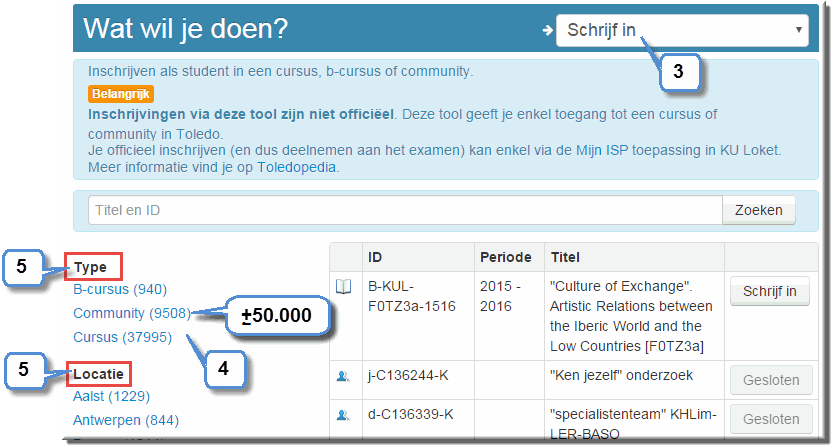
Task: Filter location Aalst (1229)
Action: coord(111,396)
